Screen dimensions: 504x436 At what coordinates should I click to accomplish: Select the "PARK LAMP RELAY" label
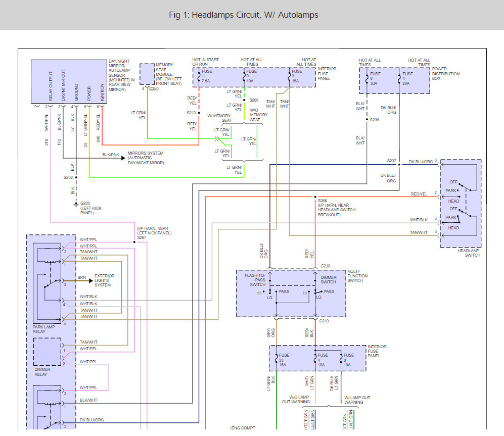point(43,329)
